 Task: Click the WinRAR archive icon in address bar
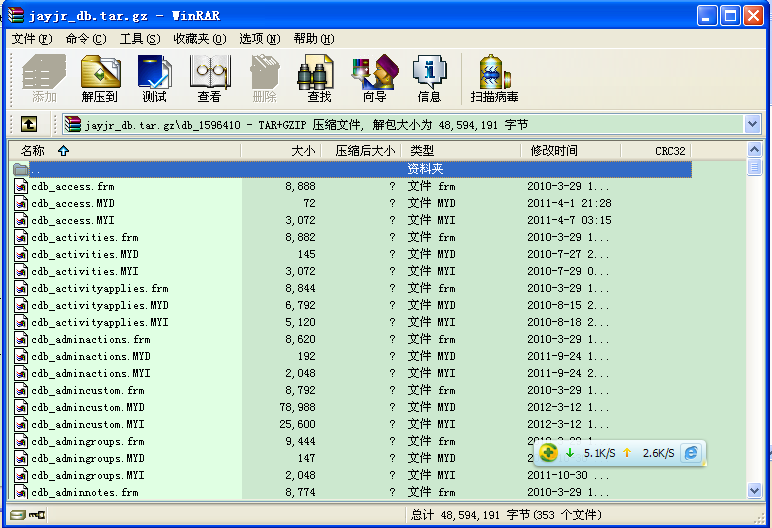click(73, 125)
